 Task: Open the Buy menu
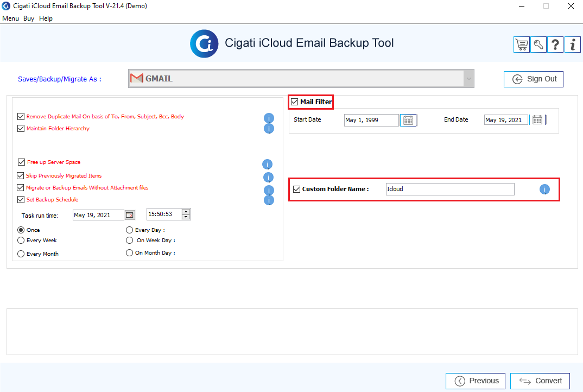coord(29,18)
